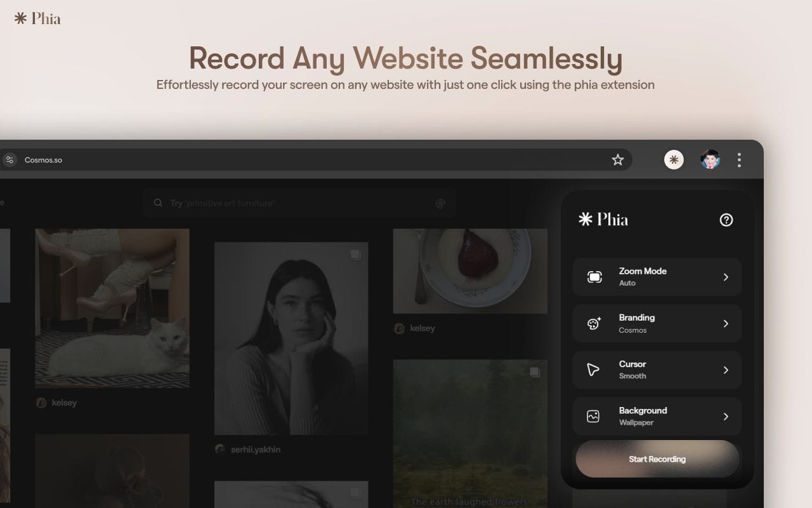
Task: Click the Cursor arrow icon
Action: 593,370
